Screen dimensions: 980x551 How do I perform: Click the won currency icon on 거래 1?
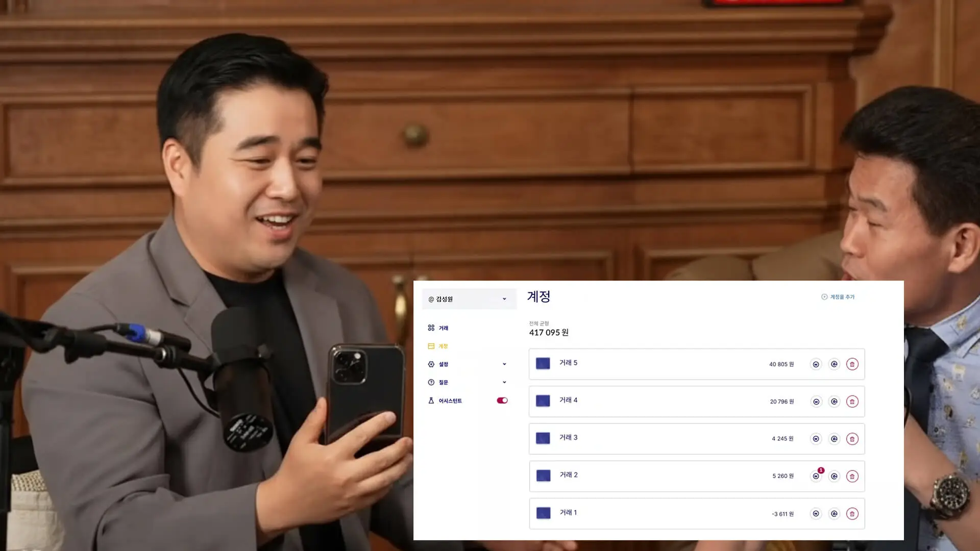click(816, 514)
